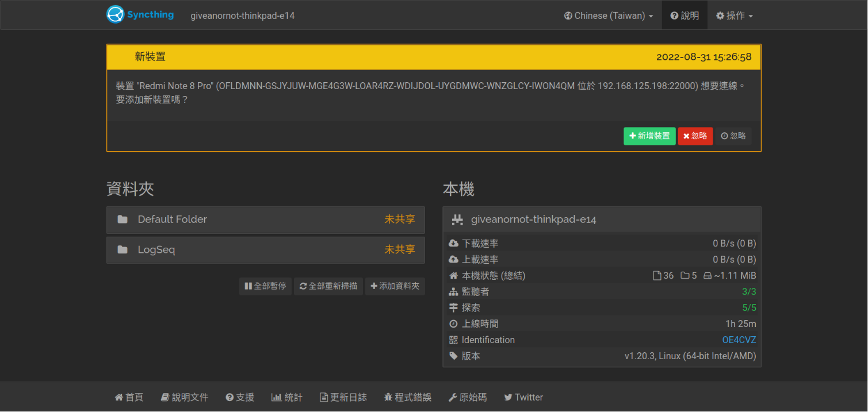Expand the Default Folder row
This screenshot has width=868, height=412.
coord(265,220)
